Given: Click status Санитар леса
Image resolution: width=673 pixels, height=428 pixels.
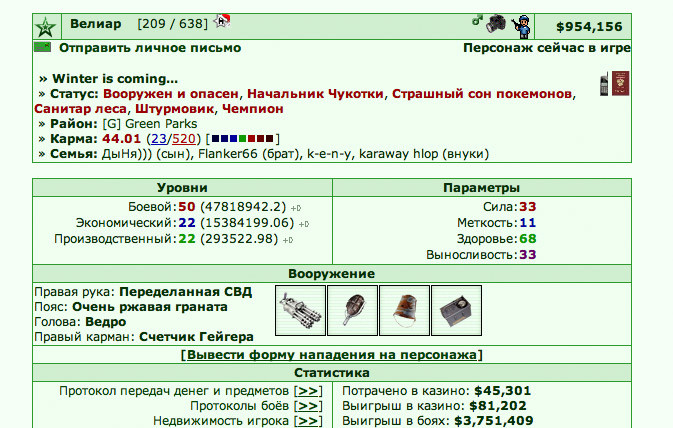Looking at the screenshot, I should tap(80, 109).
